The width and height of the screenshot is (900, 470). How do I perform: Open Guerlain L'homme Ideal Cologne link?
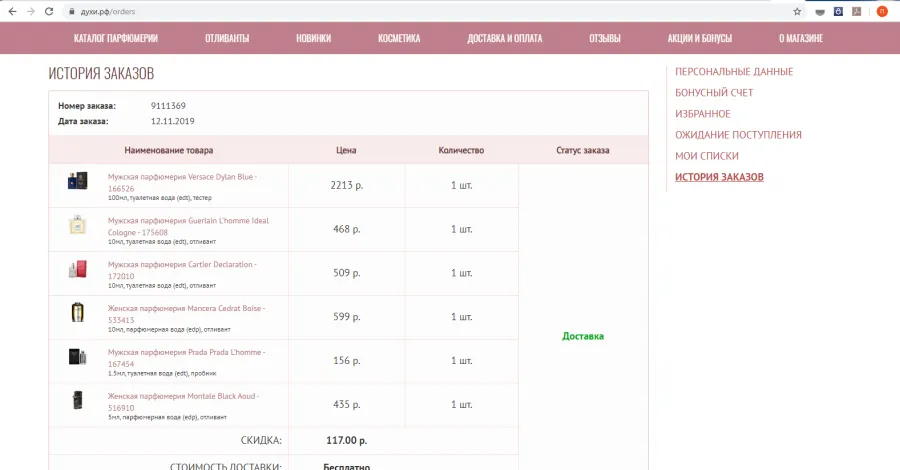188,226
